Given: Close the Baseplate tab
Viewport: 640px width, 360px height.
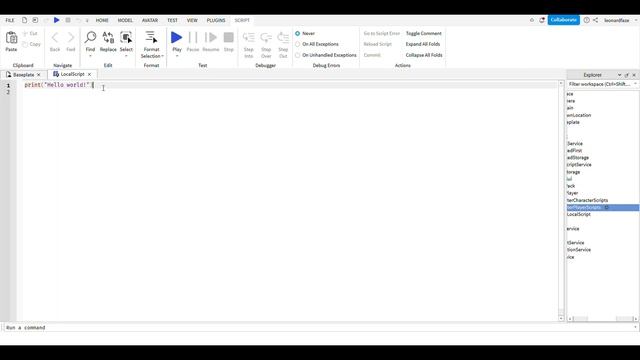Looking at the screenshot, I should 39,75.
